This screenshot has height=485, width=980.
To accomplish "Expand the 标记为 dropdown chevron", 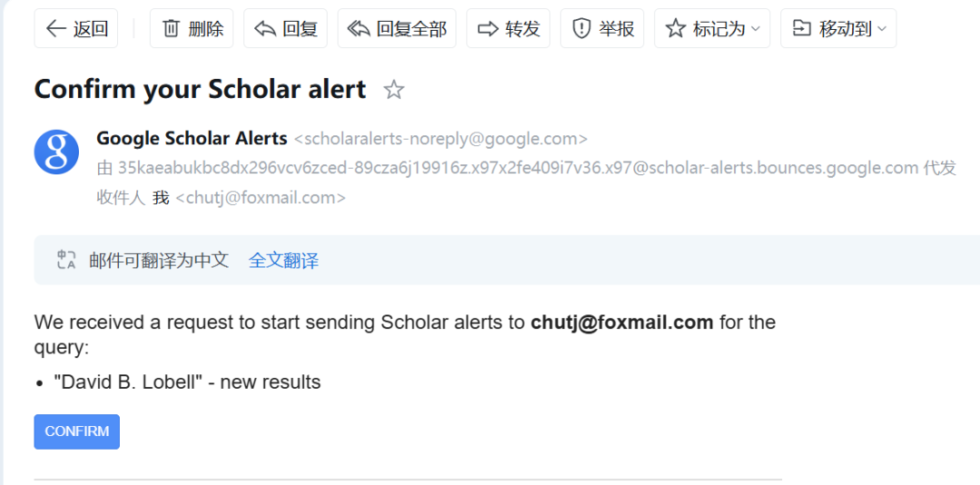I will click(755, 29).
